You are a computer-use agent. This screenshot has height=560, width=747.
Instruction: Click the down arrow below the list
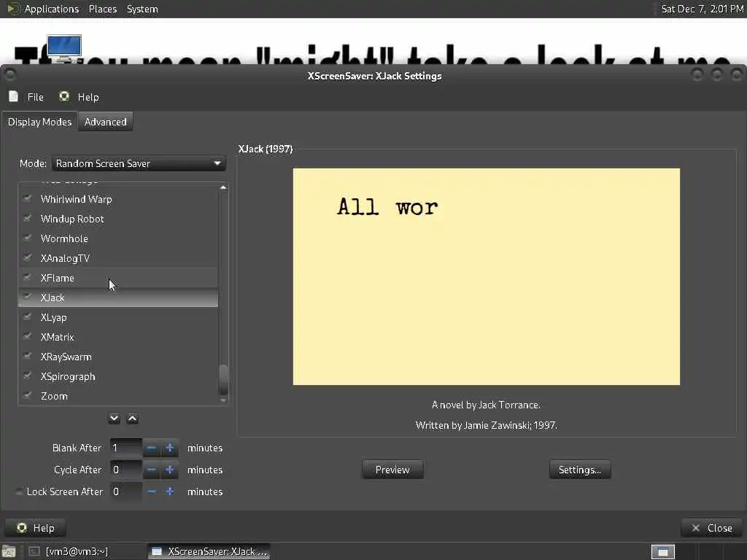115,418
